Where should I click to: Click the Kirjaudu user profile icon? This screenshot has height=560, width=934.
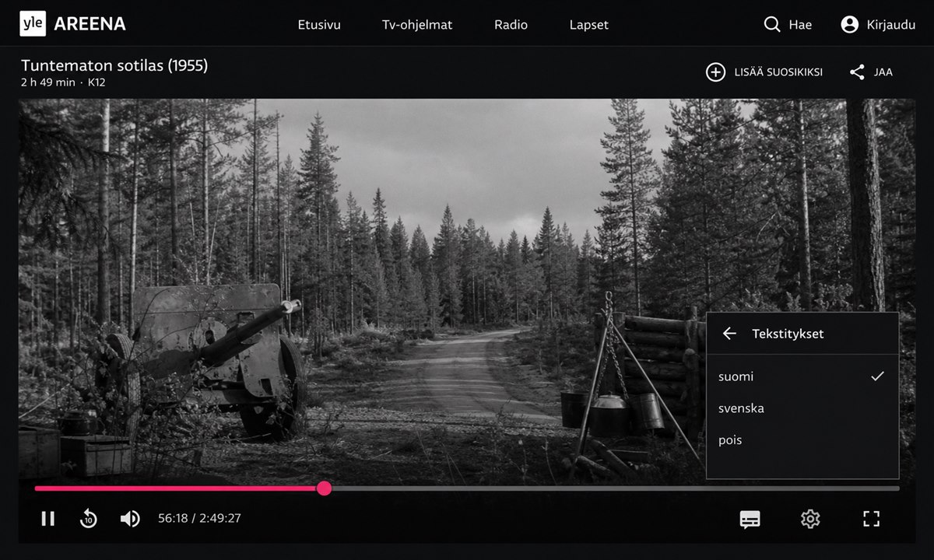(850, 25)
